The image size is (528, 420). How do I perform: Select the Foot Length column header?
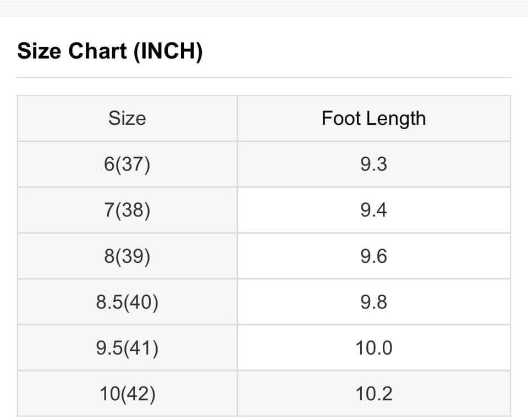(x=373, y=118)
